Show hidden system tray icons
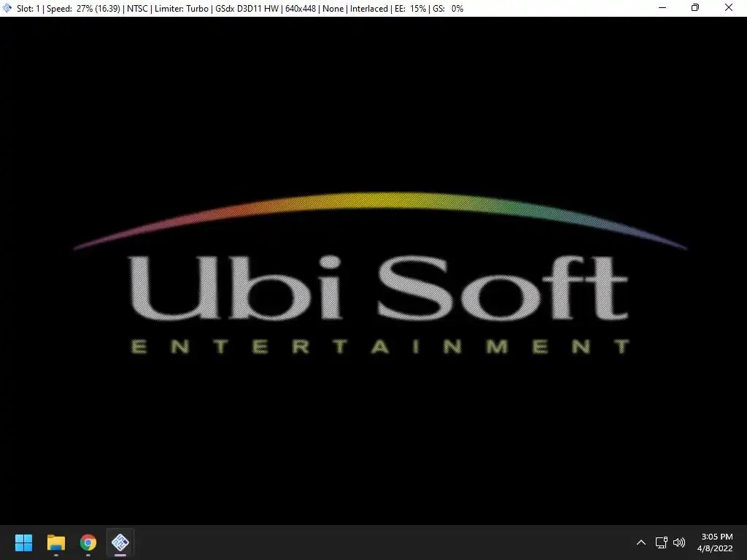 point(640,542)
